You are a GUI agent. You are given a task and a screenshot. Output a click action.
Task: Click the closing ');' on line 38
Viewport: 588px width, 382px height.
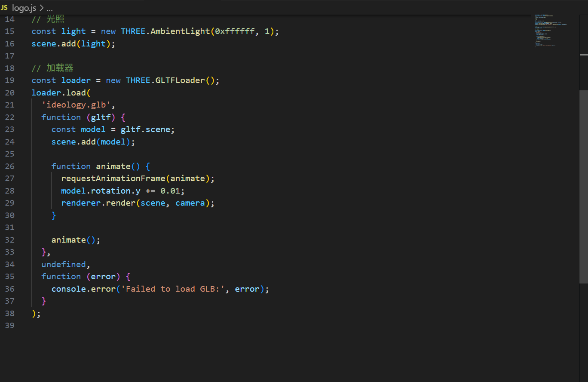click(x=36, y=313)
